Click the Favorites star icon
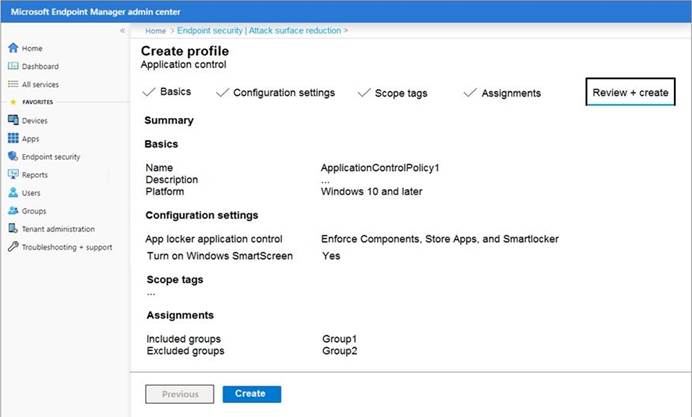Image resolution: width=692 pixels, height=417 pixels. coord(13,102)
